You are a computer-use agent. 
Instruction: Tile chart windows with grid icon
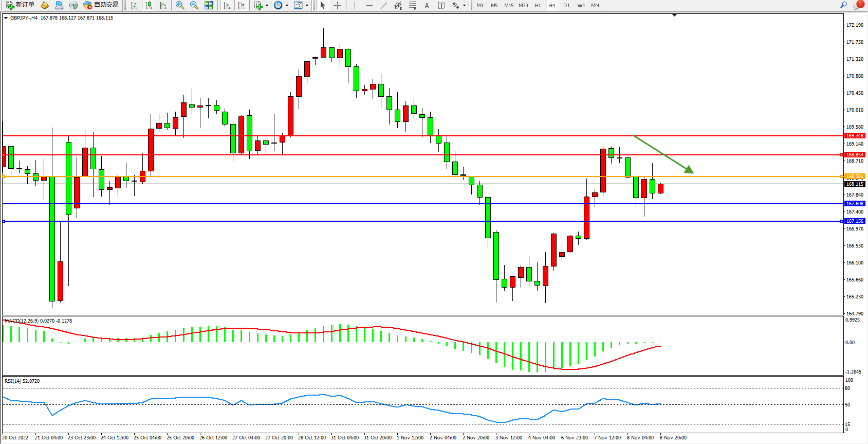pyautogui.click(x=209, y=5)
